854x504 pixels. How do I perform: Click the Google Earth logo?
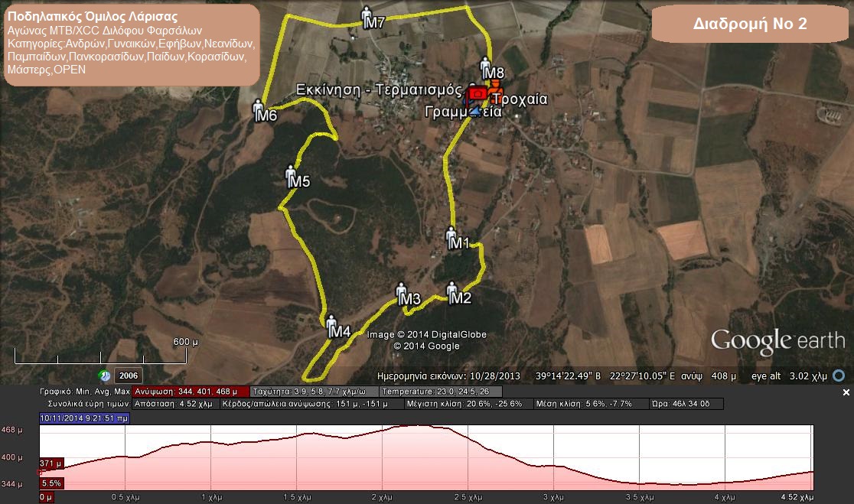[777, 340]
